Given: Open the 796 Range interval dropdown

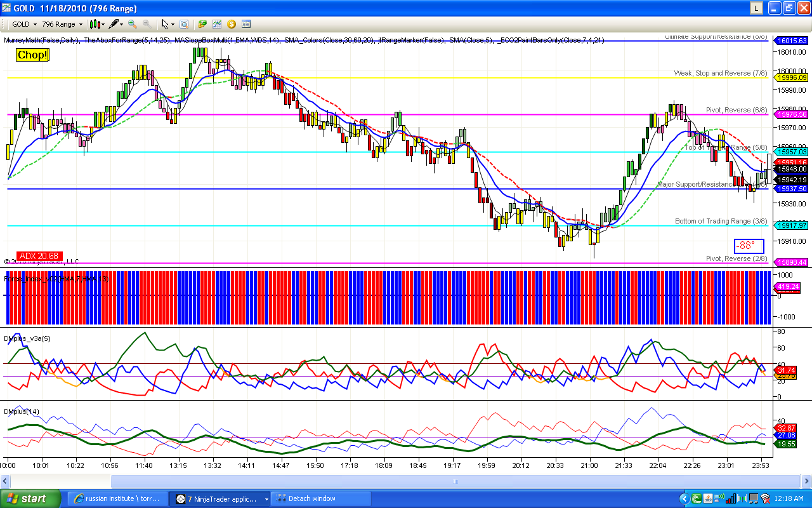Looking at the screenshot, I should pos(62,24).
